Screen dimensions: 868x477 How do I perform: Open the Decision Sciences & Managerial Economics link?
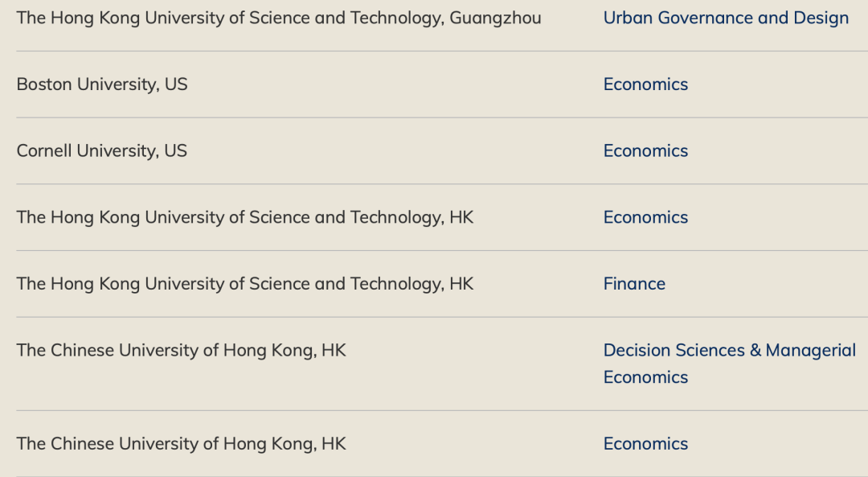click(x=730, y=364)
